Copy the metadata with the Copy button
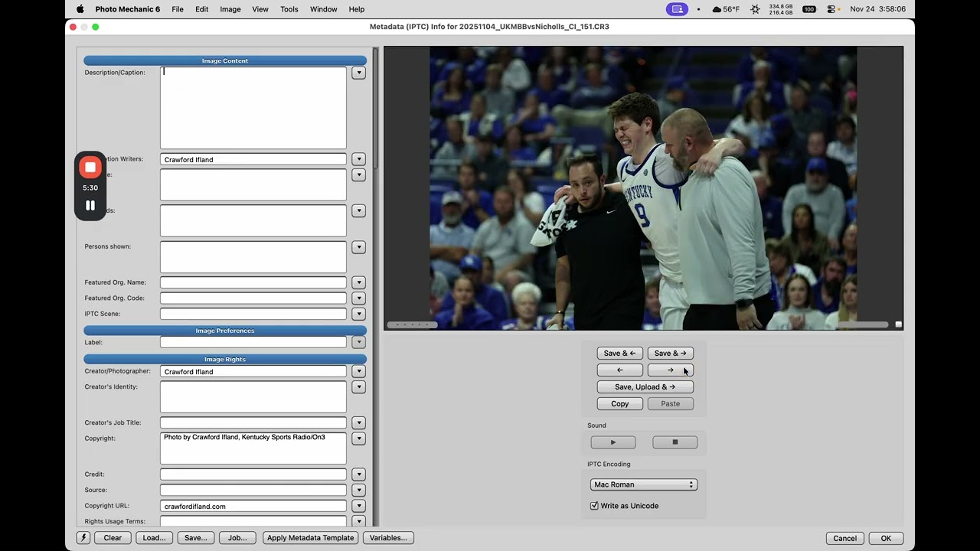Viewport: 980px width, 551px height. pyautogui.click(x=620, y=404)
